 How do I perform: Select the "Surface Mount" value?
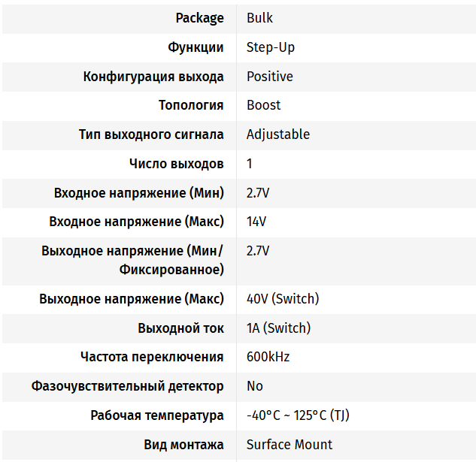[289, 445]
